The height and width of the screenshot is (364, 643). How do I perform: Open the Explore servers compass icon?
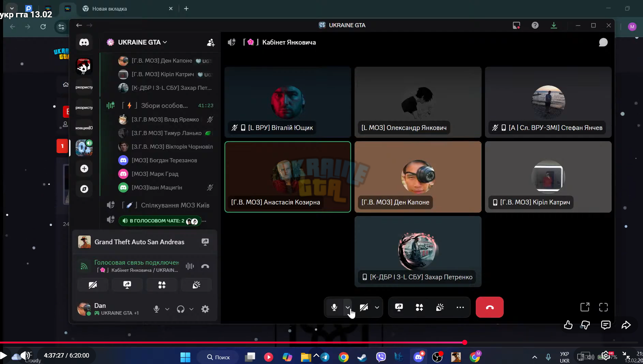(x=84, y=189)
